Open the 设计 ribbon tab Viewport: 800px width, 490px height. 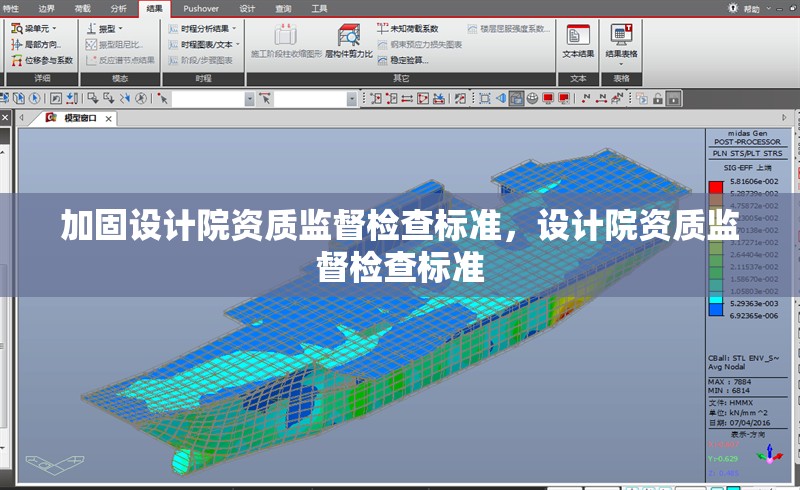coord(247,8)
